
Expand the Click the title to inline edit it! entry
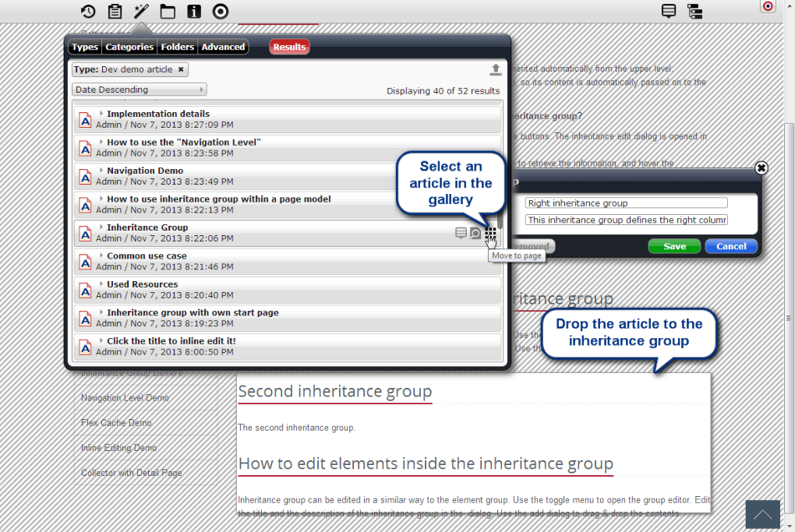[101, 340]
